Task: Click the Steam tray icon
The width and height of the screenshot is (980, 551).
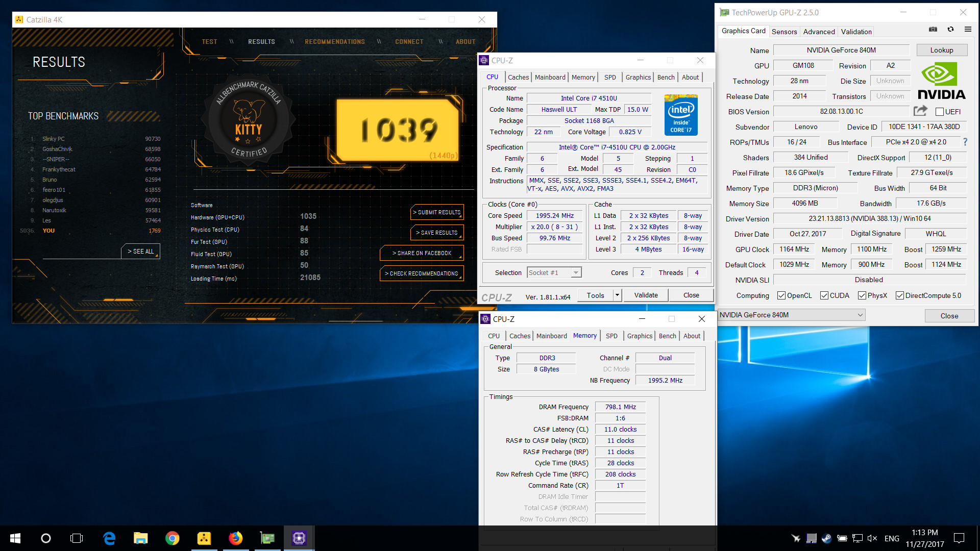Action: coord(826,538)
